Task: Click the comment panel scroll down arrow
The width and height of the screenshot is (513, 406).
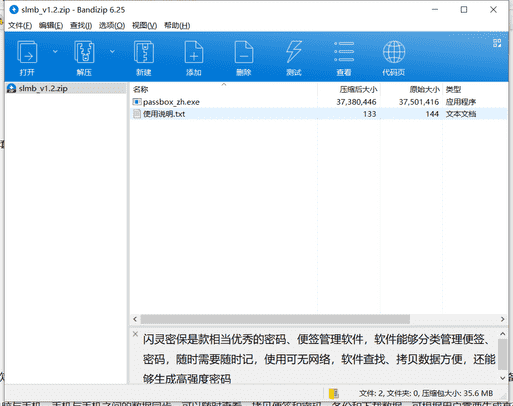Action: [503, 378]
